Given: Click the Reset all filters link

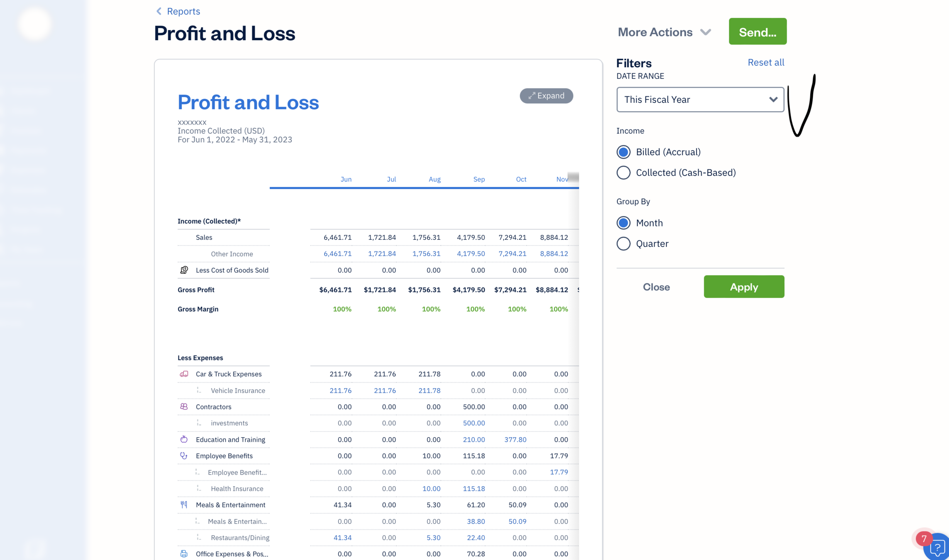Looking at the screenshot, I should tap(766, 62).
